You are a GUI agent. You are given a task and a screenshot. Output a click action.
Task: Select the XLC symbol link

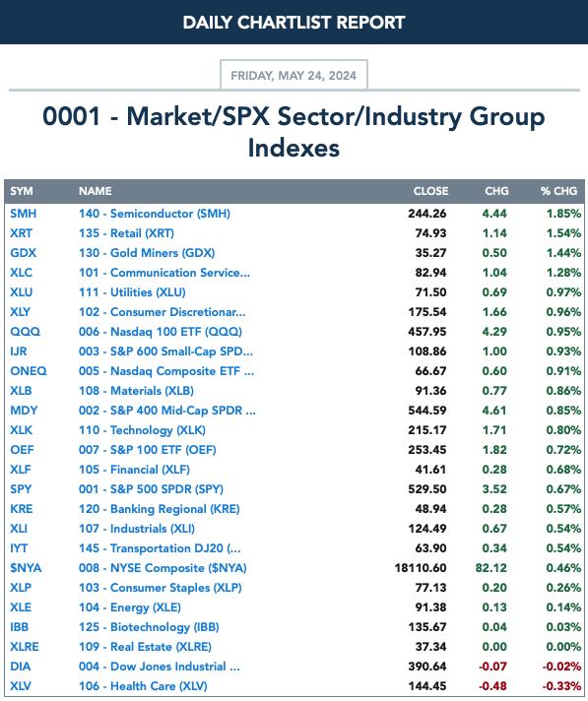21,273
